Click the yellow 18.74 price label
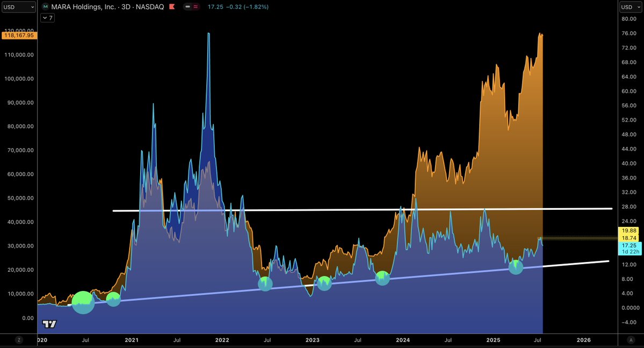Viewport: 644px width, 348px height. pos(629,238)
